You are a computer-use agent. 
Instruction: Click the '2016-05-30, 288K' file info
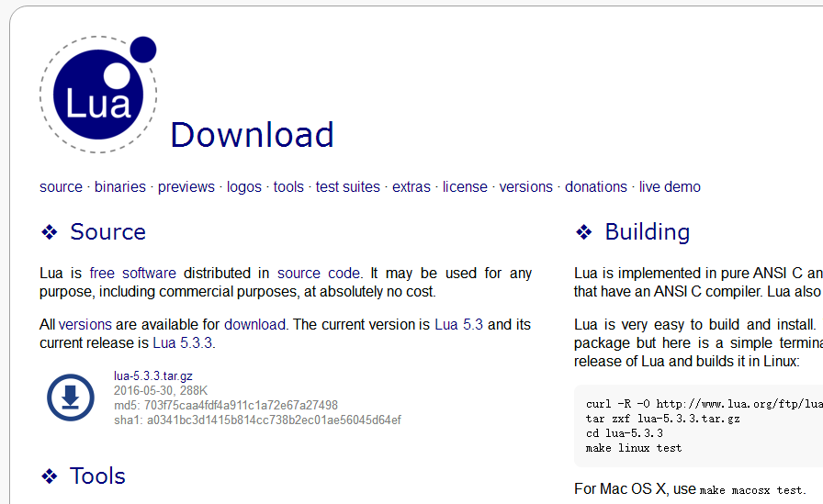pyautogui.click(x=161, y=391)
